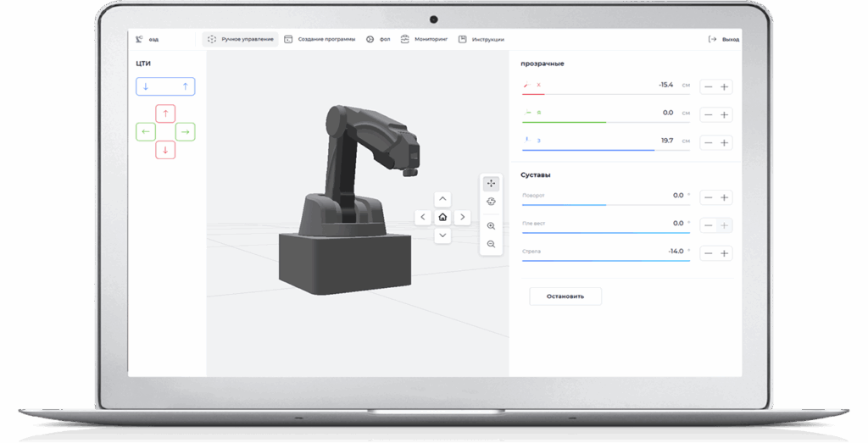Click the Остановить button

[565, 296]
